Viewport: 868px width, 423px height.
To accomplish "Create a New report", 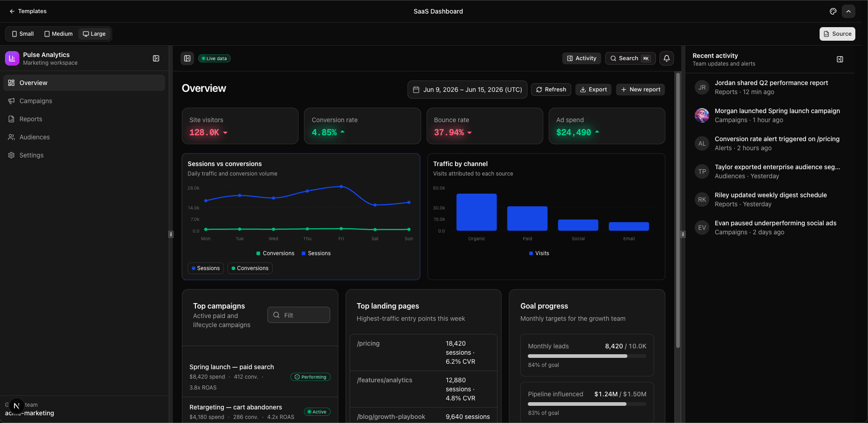I will (640, 90).
